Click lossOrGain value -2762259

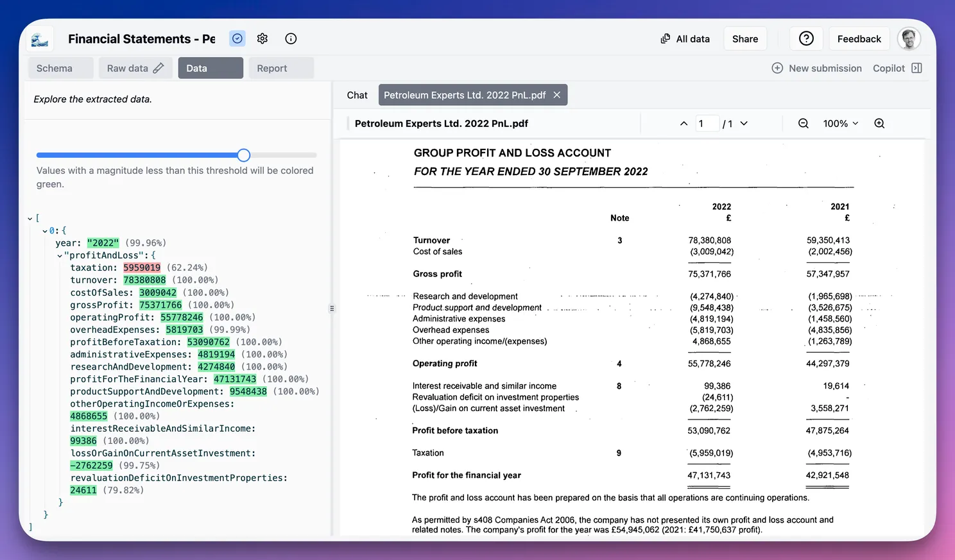pos(91,466)
